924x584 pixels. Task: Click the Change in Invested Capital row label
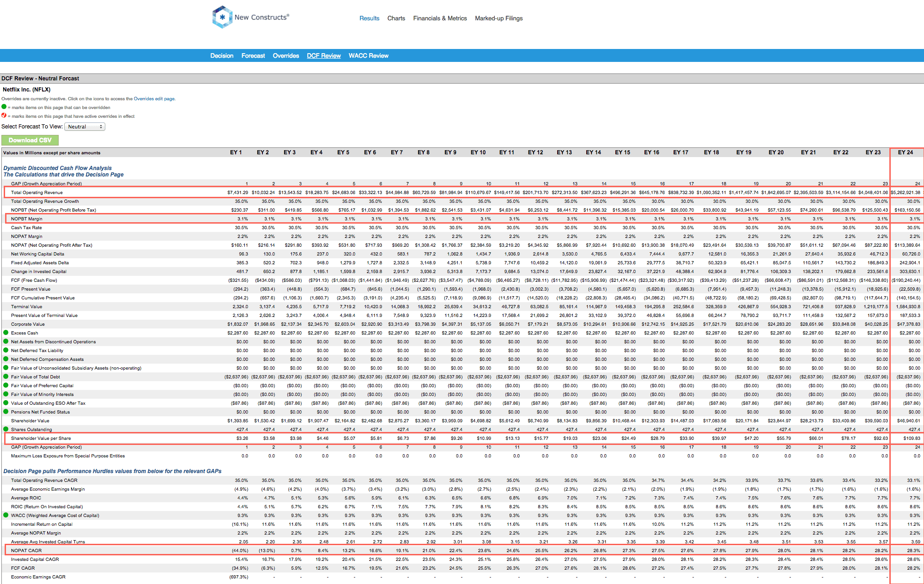[x=39, y=271]
